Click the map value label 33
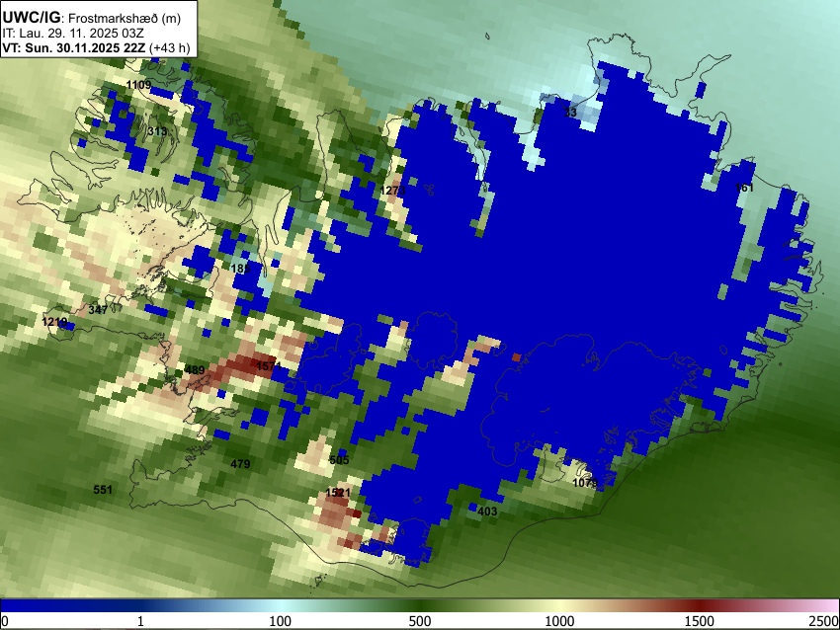The width and height of the screenshot is (840, 630). pyautogui.click(x=570, y=113)
